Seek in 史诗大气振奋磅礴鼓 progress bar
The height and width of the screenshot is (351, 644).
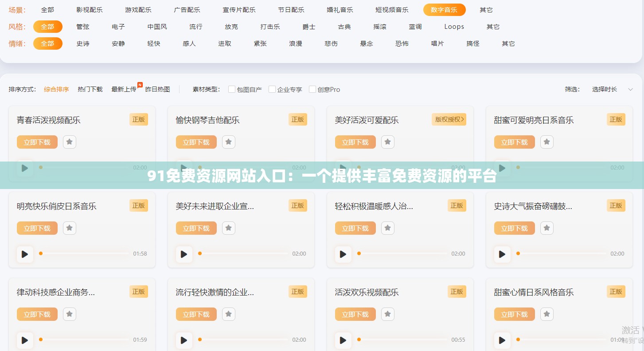tap(562, 253)
